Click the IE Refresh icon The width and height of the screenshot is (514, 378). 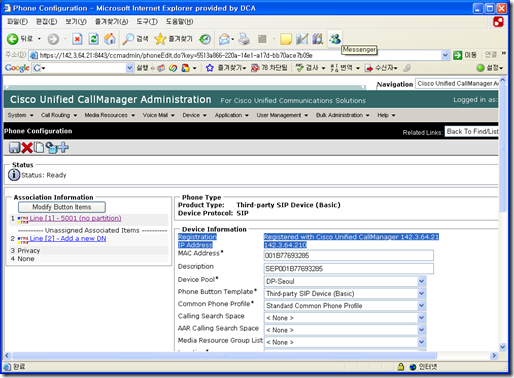tap(93, 39)
